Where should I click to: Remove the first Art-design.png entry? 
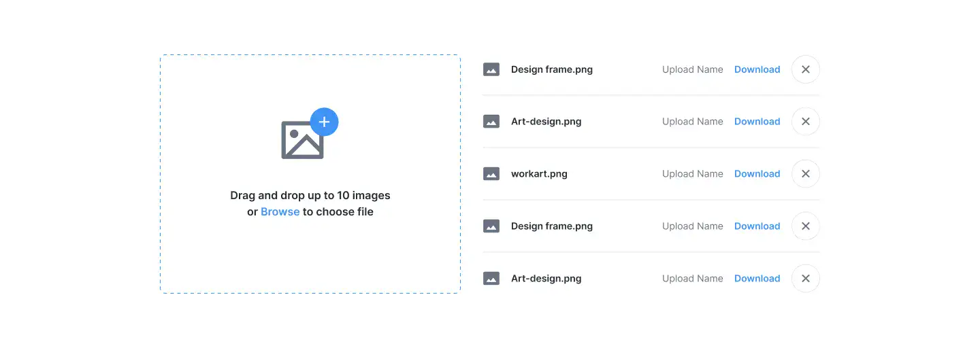pos(806,122)
